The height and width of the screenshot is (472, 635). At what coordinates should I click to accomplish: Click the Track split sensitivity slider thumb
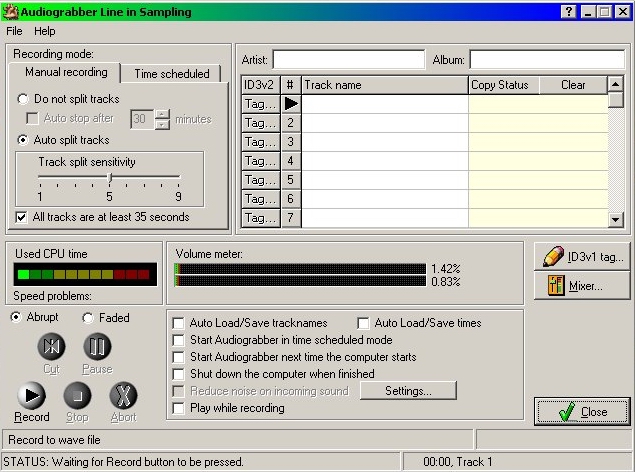click(109, 177)
